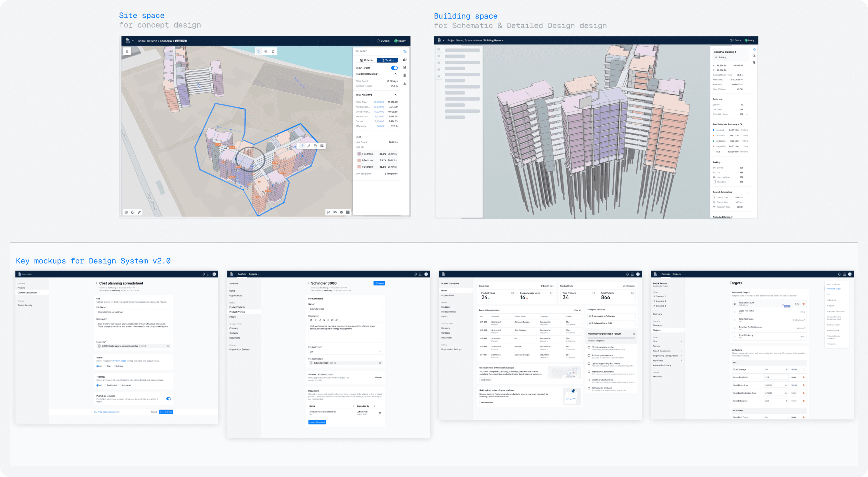Click the 3D cube view icon
Image resolution: width=868 pixels, height=477 pixels.
341,212
